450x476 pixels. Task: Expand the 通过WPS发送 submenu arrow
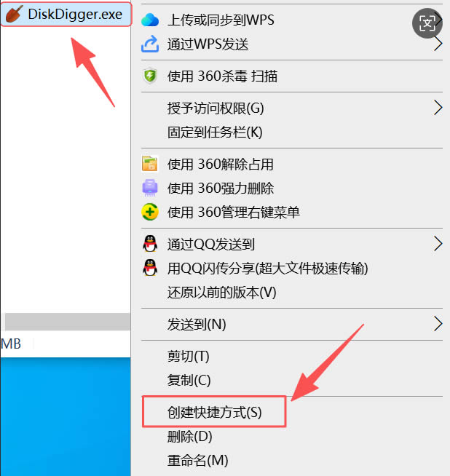(x=438, y=44)
